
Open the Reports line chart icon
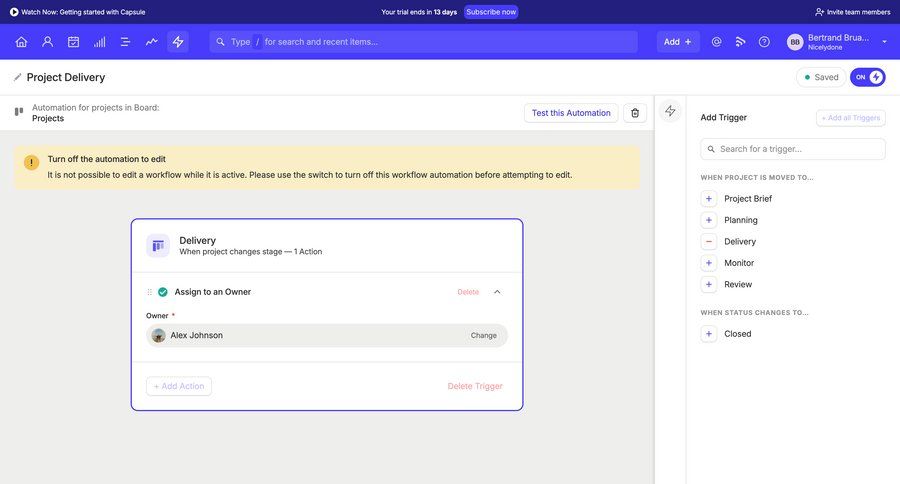tap(152, 42)
